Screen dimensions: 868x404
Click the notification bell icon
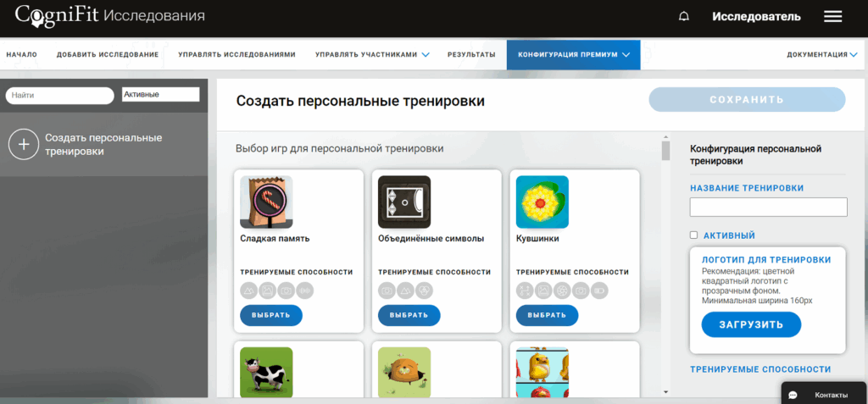click(x=684, y=17)
